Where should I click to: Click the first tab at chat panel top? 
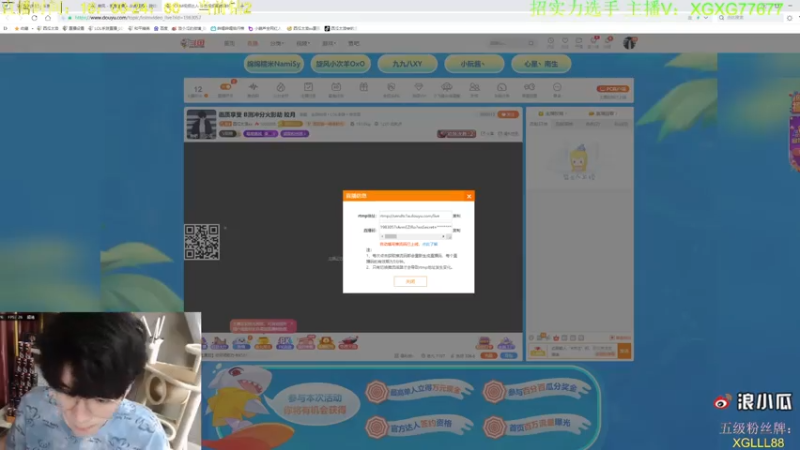pos(553,114)
